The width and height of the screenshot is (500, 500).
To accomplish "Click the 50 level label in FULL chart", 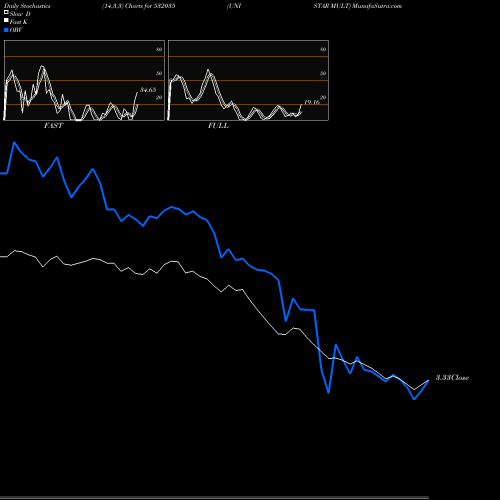I will (323, 73).
